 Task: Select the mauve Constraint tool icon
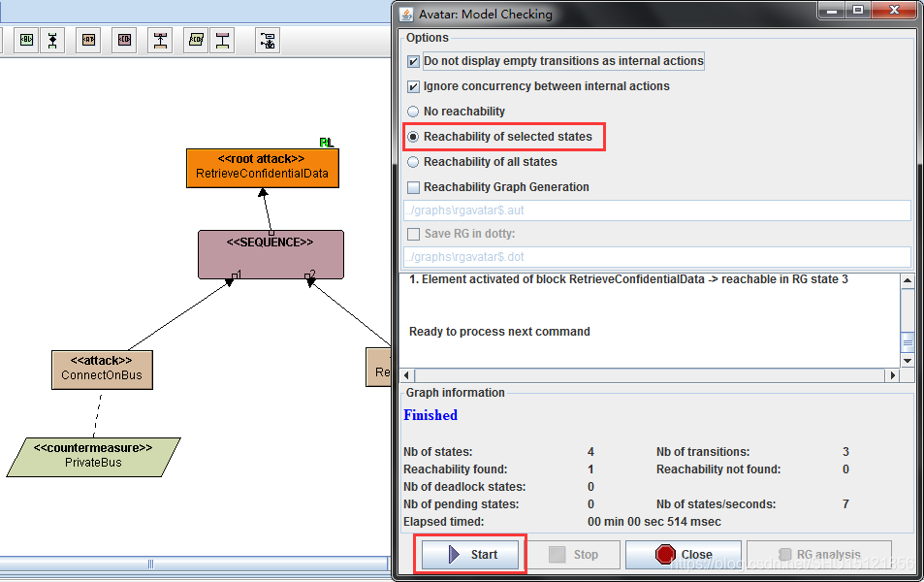124,40
